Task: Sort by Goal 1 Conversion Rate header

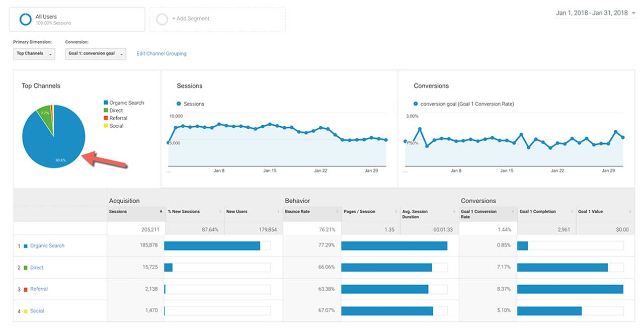Action: point(478,214)
